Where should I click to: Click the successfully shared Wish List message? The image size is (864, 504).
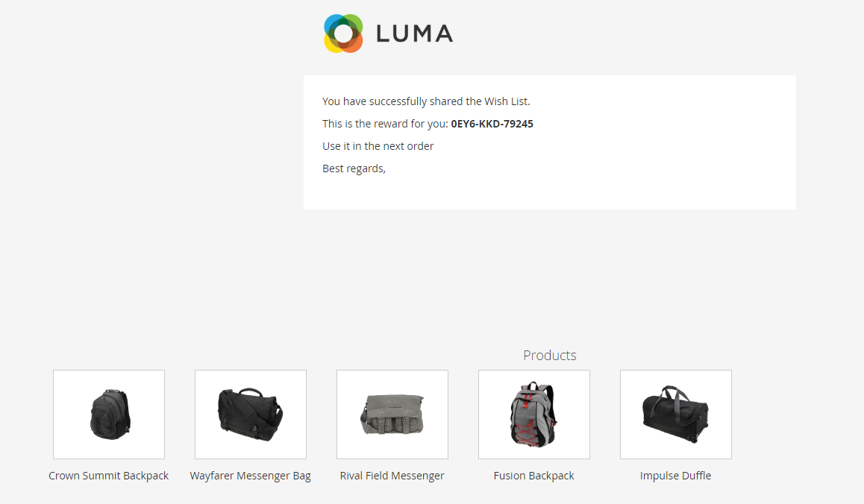point(426,101)
